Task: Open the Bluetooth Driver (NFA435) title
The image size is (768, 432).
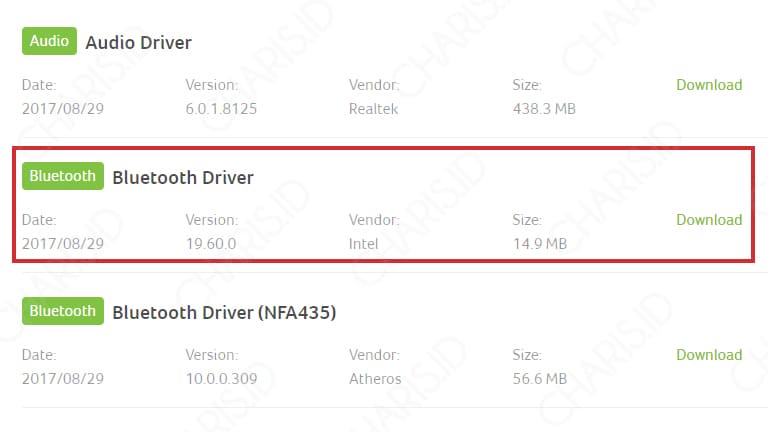Action: 224,312
